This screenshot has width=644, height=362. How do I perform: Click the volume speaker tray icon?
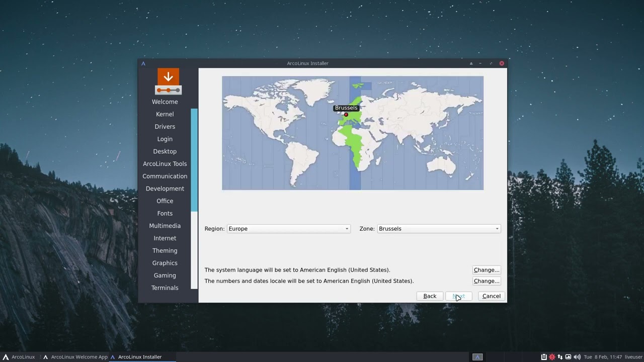pos(577,357)
